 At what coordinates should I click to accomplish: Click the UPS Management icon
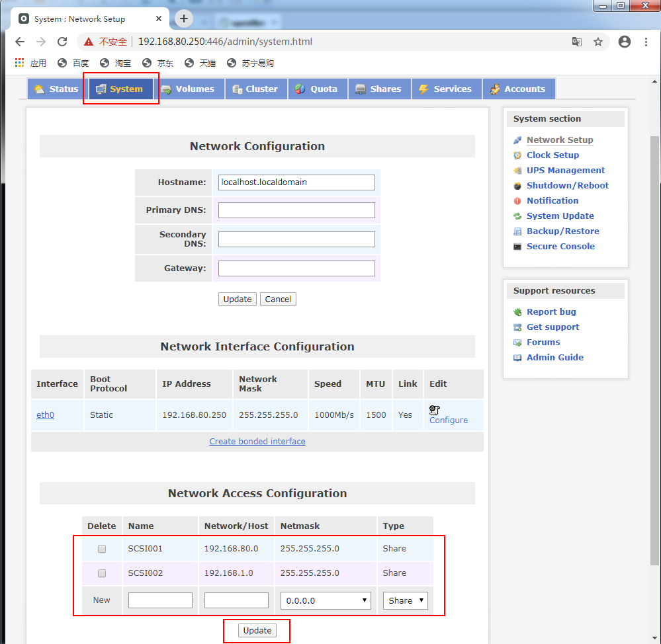517,170
